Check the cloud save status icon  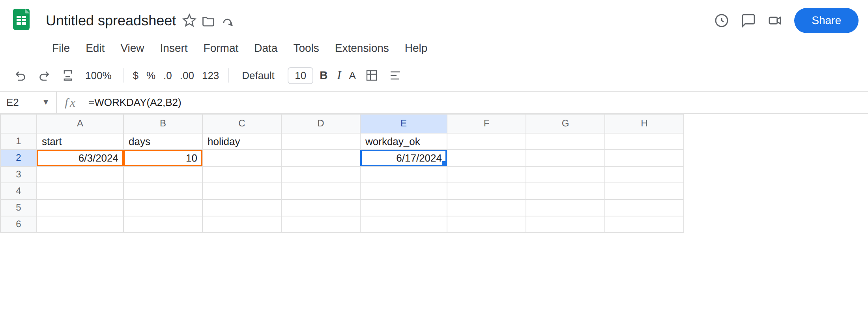(x=228, y=22)
